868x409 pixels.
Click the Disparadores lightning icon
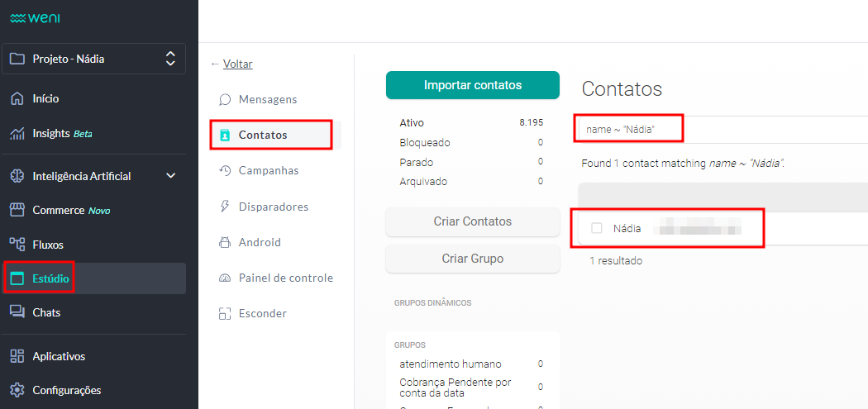coord(225,207)
